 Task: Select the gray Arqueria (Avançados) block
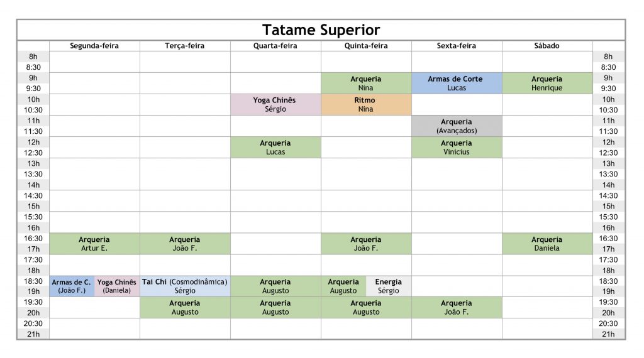tap(457, 126)
